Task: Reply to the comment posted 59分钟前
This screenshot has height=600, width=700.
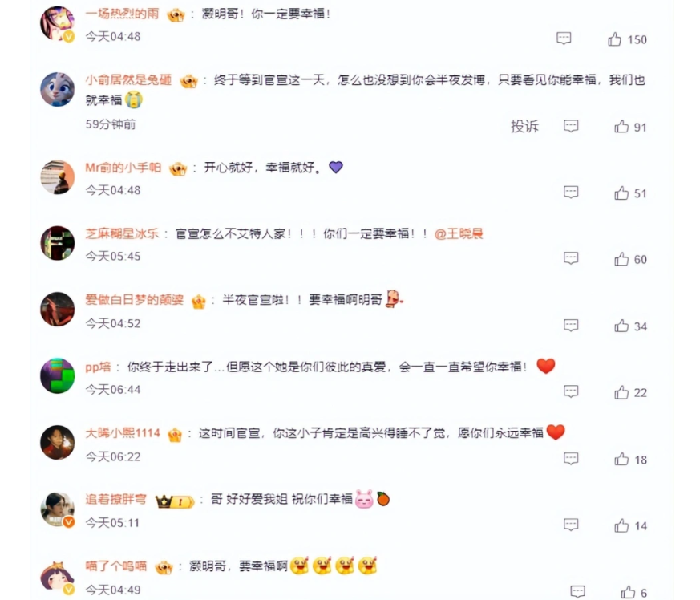Action: [x=571, y=127]
